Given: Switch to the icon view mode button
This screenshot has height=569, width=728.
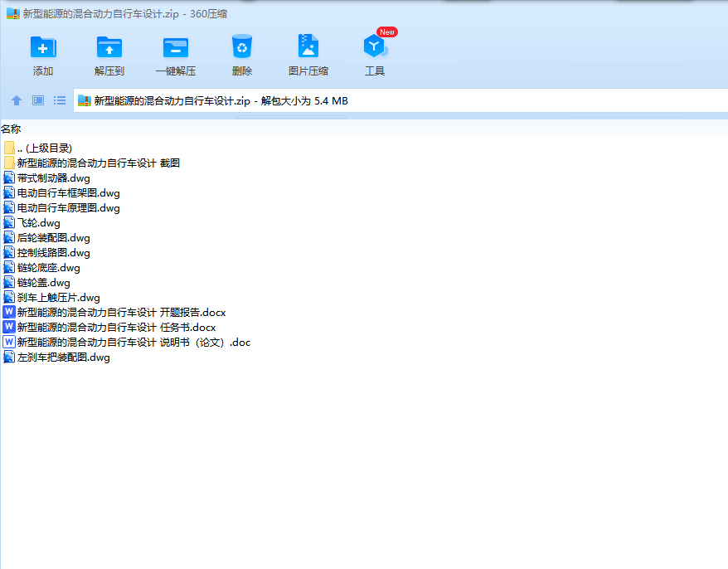Looking at the screenshot, I should tap(38, 100).
